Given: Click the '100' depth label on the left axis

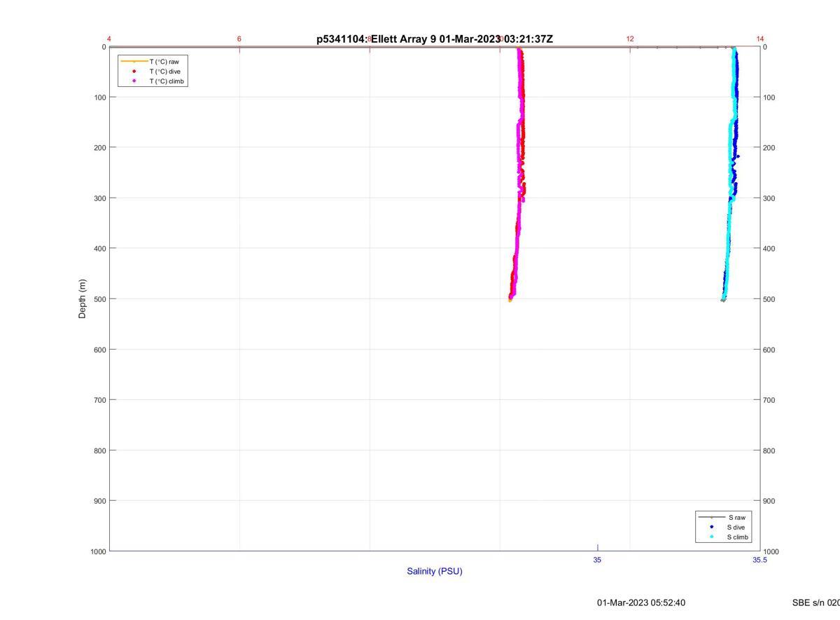Looking at the screenshot, I should tap(100, 97).
